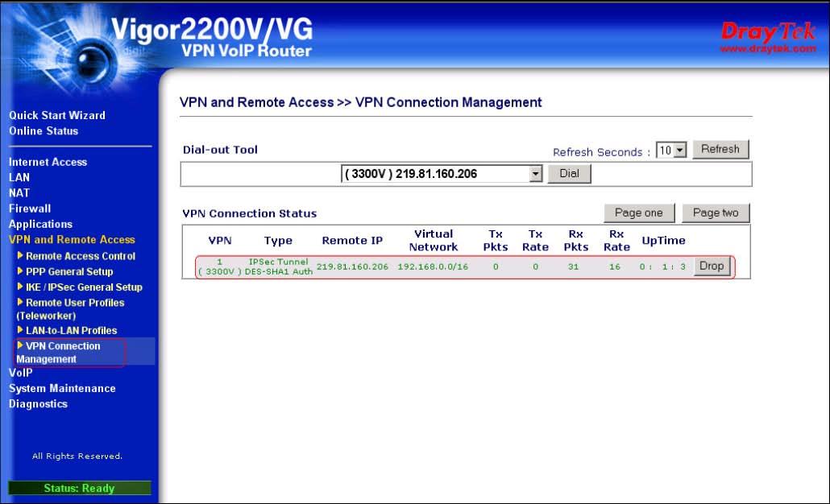Switch to Page one of VPN status
Image resolution: width=830 pixels, height=504 pixels.
point(638,213)
